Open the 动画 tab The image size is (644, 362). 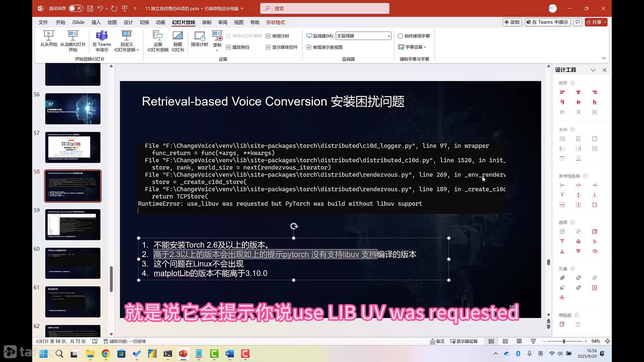click(160, 22)
